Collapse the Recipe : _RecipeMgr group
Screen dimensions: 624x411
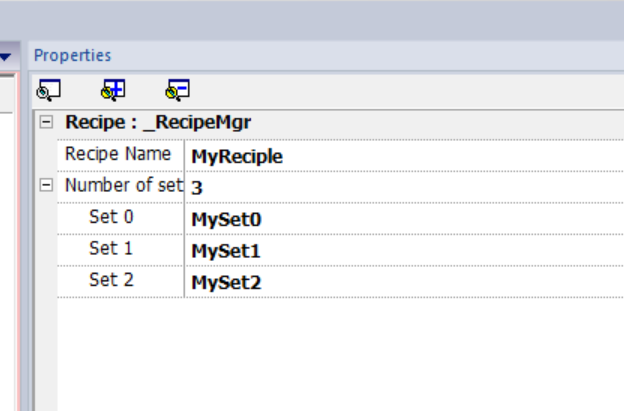46,122
